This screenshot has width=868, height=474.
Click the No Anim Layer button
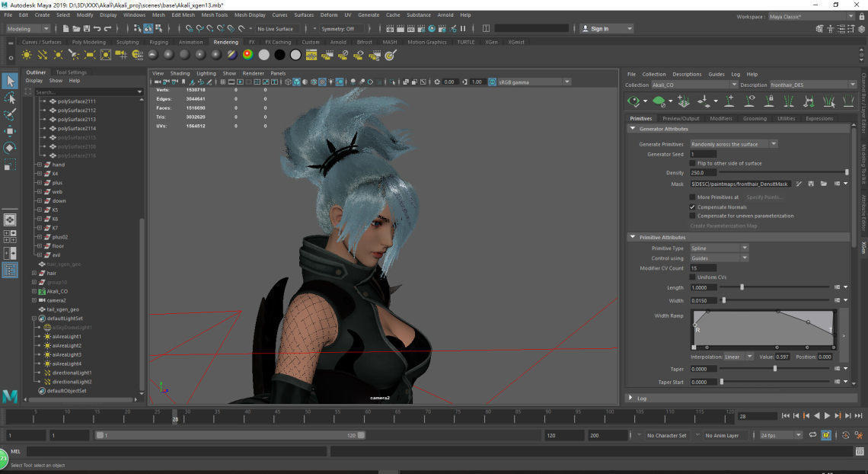pos(722,435)
